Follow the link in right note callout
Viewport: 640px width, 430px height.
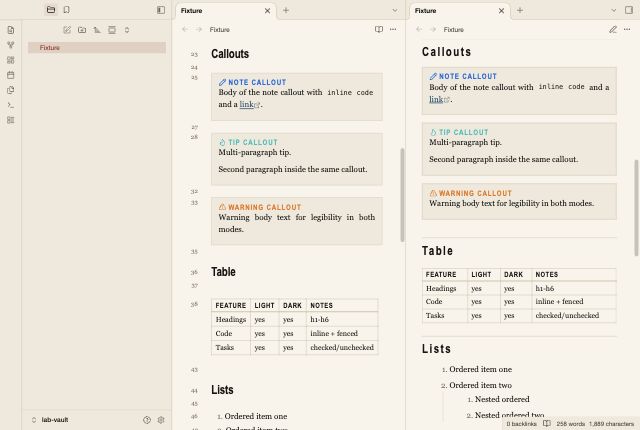(x=436, y=99)
